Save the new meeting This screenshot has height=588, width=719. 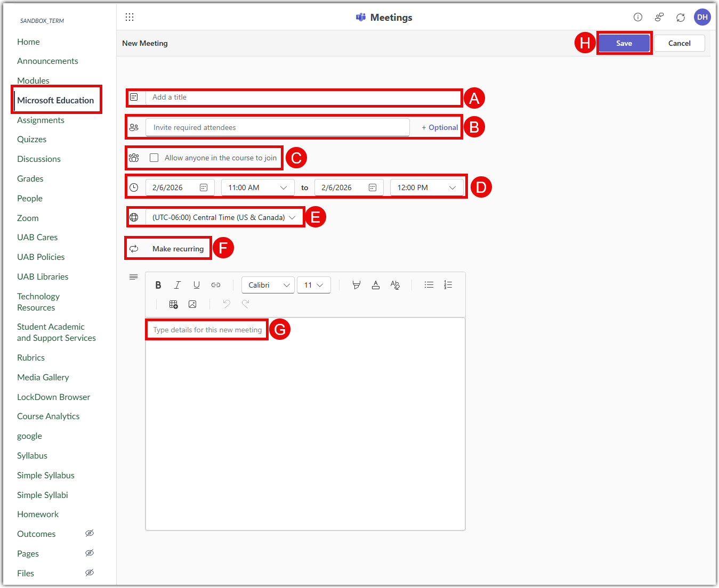point(624,43)
